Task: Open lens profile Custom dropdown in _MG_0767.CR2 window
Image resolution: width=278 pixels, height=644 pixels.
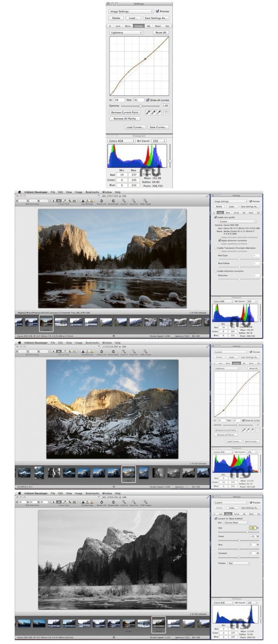Action: pos(237,222)
